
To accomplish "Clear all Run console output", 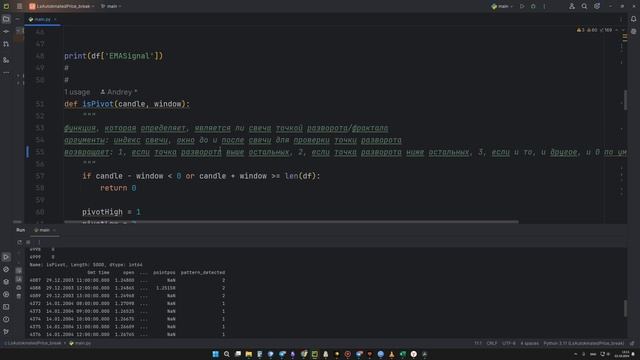I will [19, 296].
